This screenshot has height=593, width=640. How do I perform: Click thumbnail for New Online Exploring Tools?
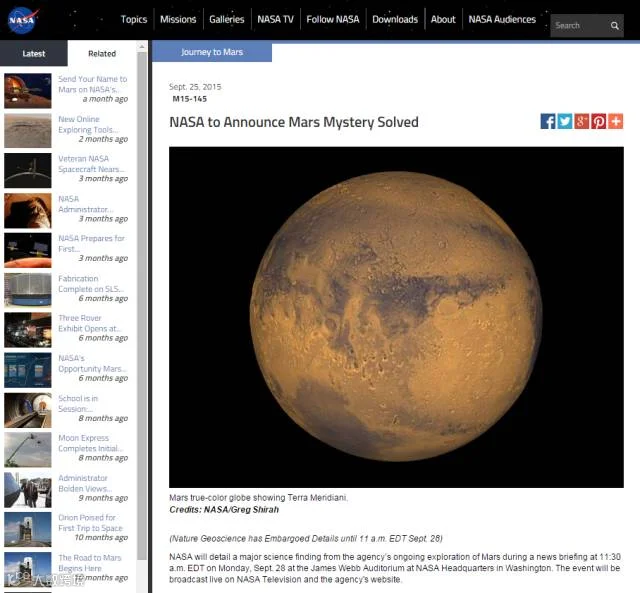coord(28,131)
